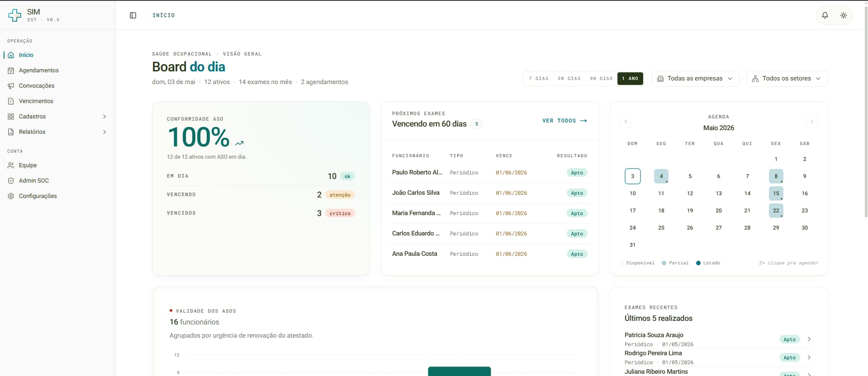Viewport: 868px width, 376px height.
Task: Click the Início home icon
Action: (11, 55)
